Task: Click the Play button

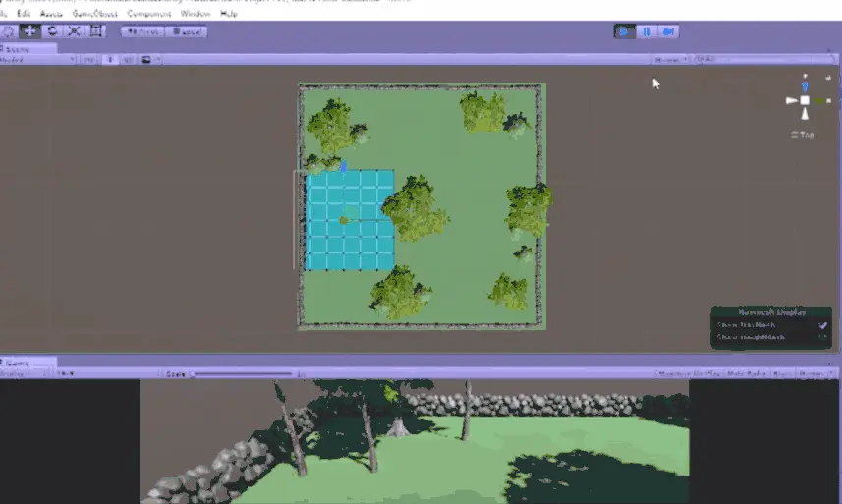Action: [624, 31]
